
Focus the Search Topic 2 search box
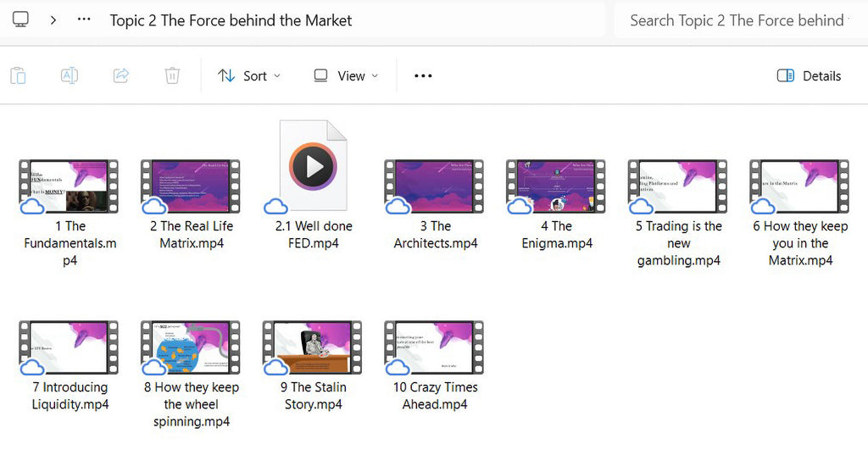[x=741, y=20]
